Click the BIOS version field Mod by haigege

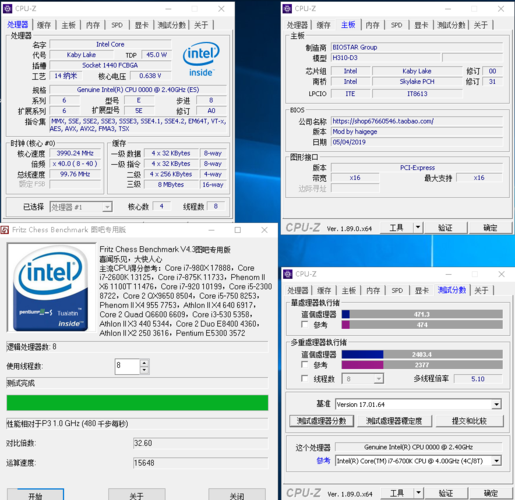tap(417, 131)
